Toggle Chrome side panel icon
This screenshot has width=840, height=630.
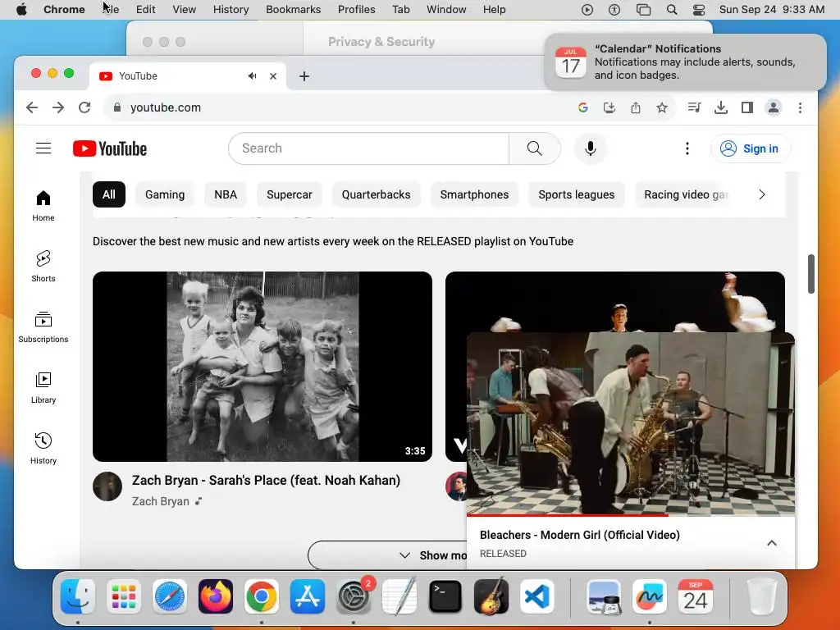click(746, 107)
